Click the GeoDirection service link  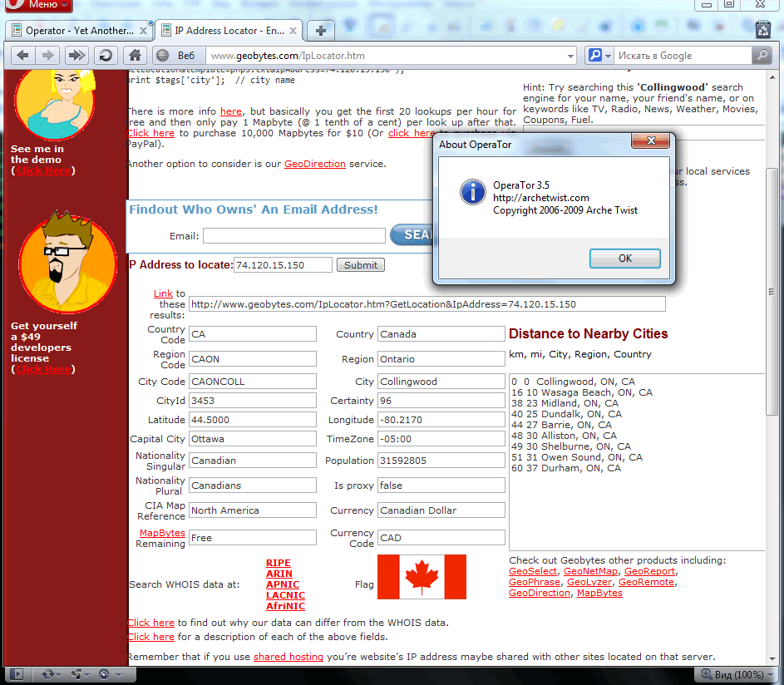[x=314, y=164]
